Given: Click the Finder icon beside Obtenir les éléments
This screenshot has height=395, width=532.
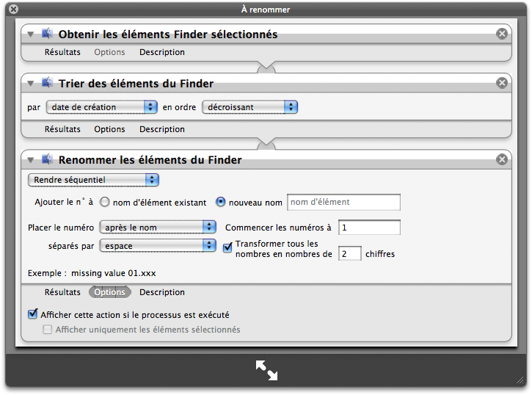Looking at the screenshot, I should (x=47, y=34).
